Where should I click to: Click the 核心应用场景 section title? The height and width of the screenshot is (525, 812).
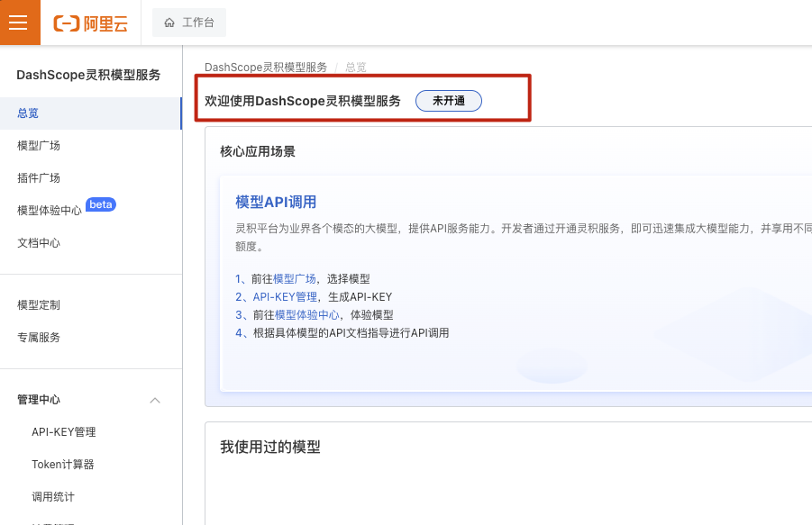[258, 151]
